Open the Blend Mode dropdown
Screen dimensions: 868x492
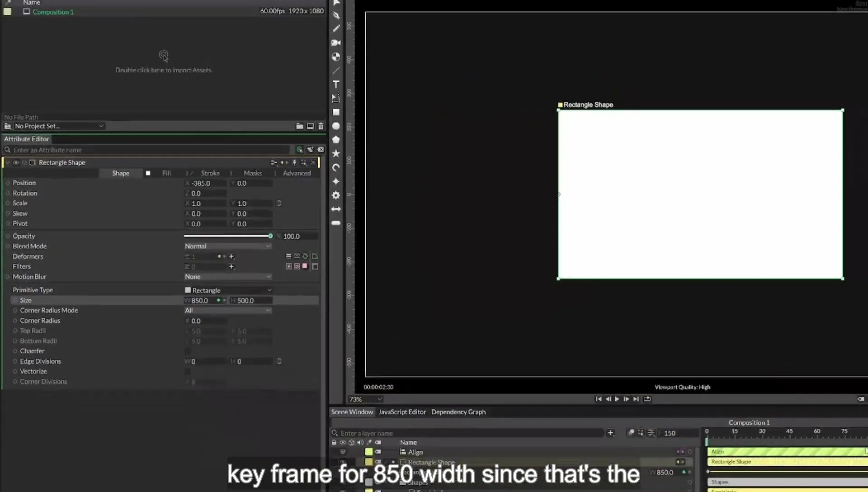coord(228,246)
